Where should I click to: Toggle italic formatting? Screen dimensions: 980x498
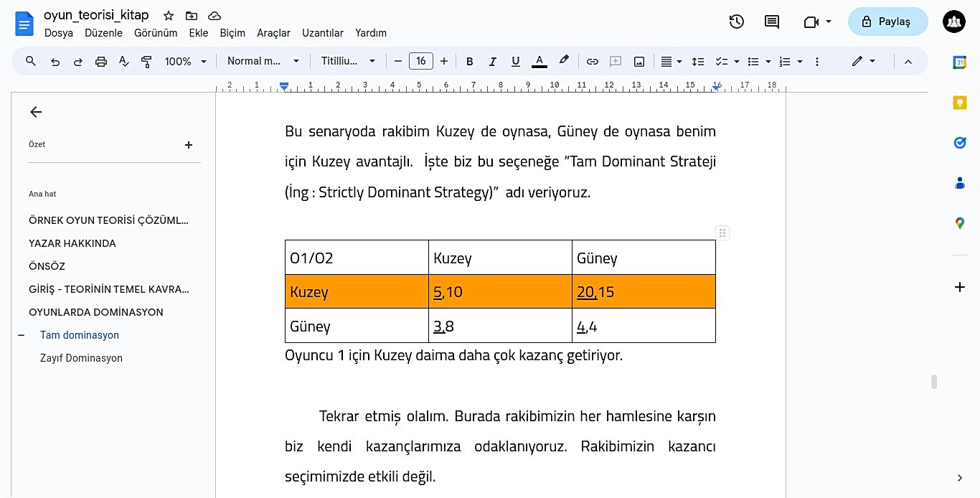(492, 62)
